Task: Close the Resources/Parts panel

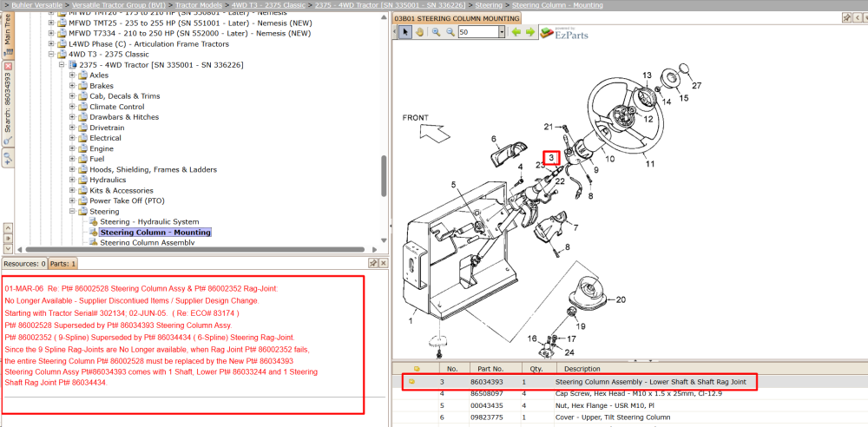Action: [x=383, y=263]
